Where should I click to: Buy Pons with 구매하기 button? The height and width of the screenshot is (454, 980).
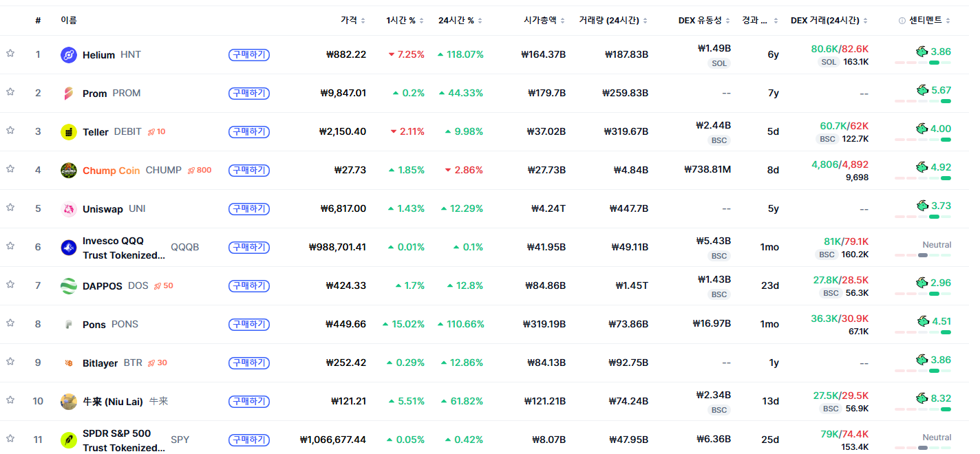point(249,324)
